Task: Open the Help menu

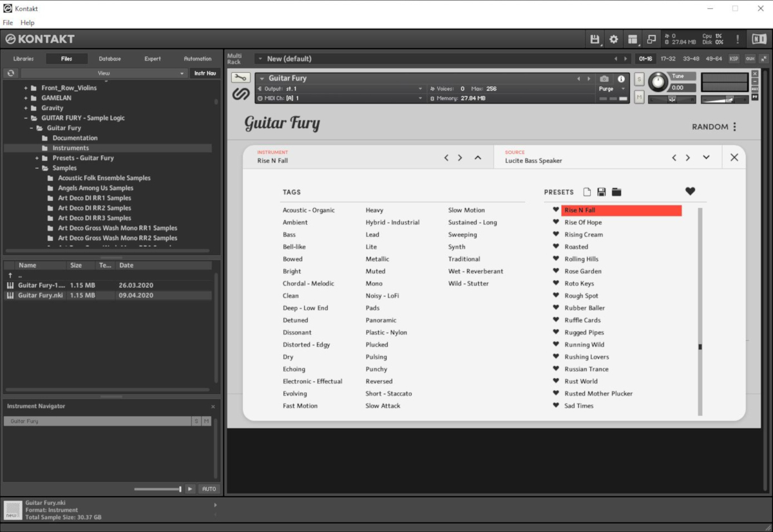Action: pyautogui.click(x=28, y=23)
